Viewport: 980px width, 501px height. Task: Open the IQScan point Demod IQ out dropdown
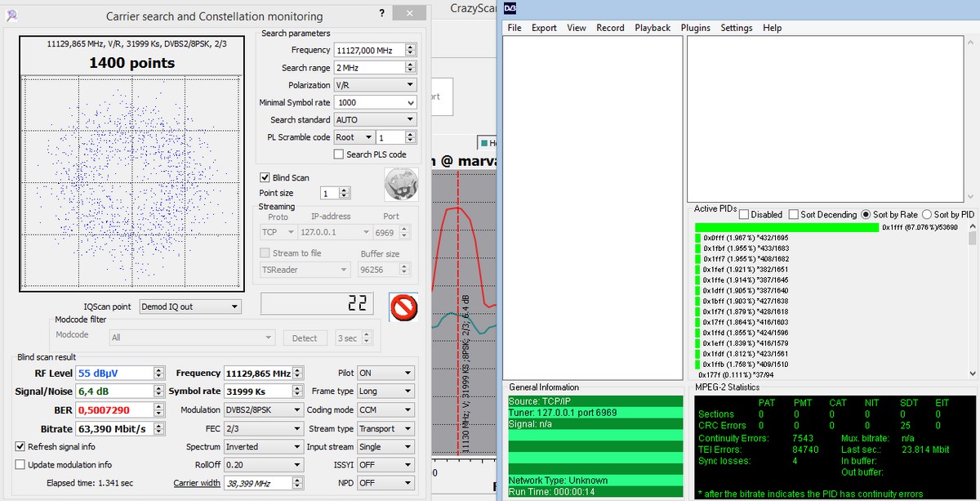(189, 306)
